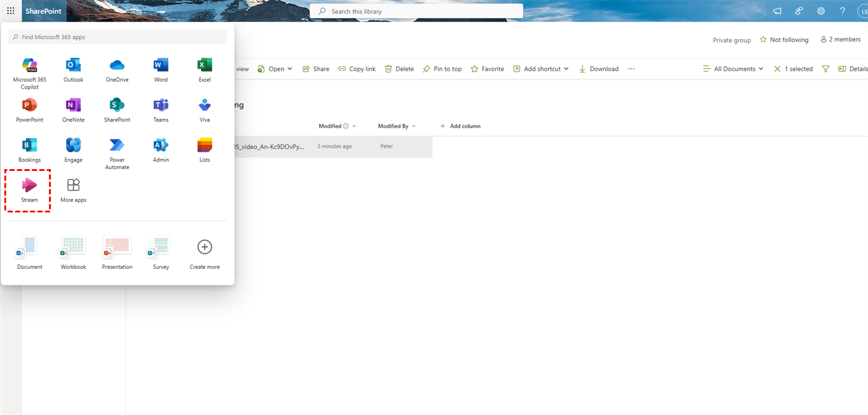Click '3 minutes ago' modified cell
868x415 pixels.
[335, 147]
